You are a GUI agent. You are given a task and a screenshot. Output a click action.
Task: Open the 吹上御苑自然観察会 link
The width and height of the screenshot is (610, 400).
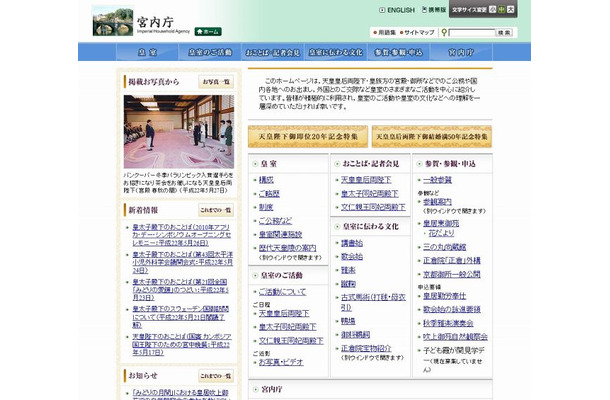455,337
